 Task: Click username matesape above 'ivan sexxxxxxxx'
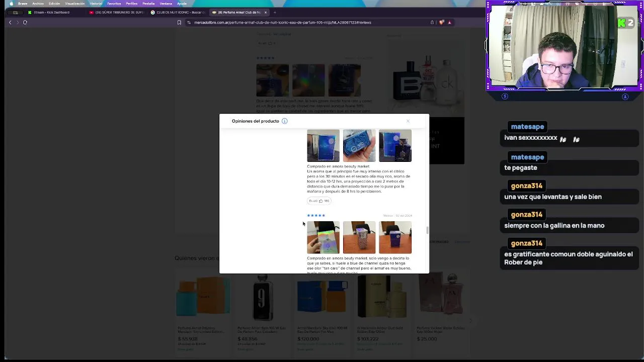527,127
